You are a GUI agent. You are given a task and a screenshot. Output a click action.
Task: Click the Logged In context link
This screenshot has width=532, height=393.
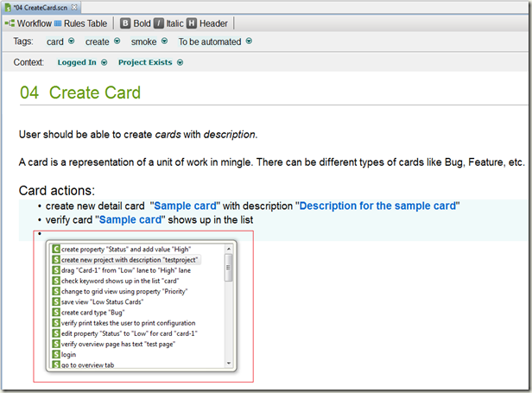pyautogui.click(x=77, y=62)
